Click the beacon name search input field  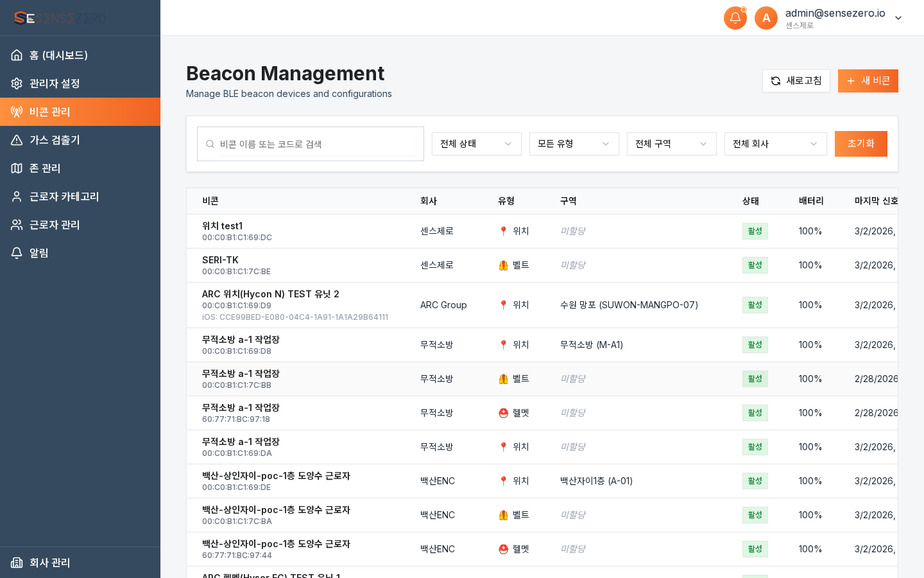click(x=310, y=144)
